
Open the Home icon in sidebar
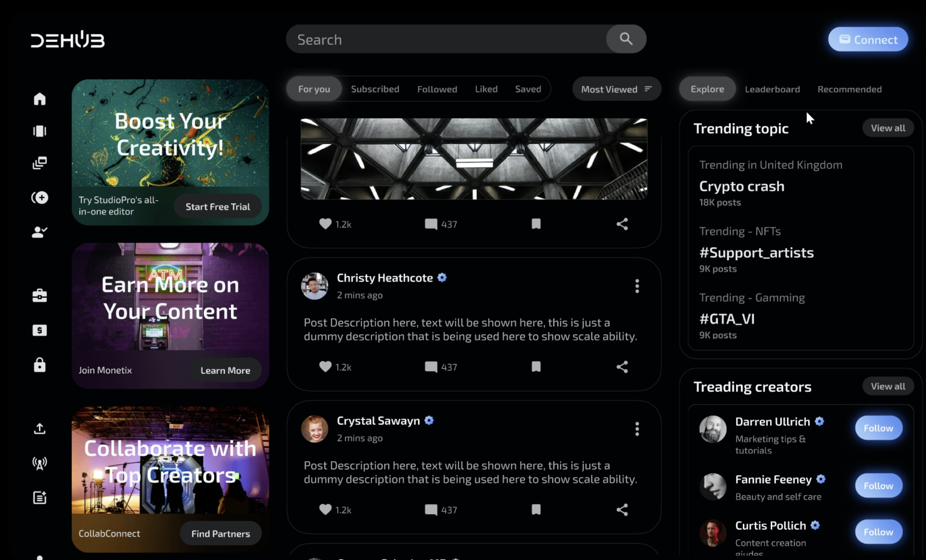tap(40, 99)
